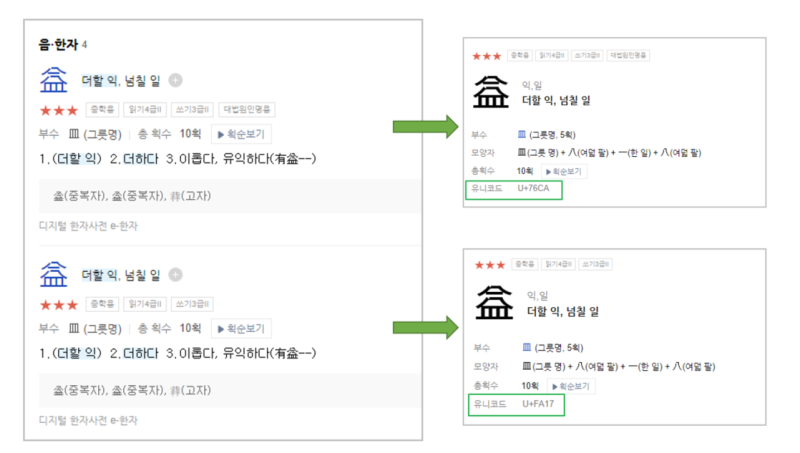Click the plus icon beside the second 더할 익 entry

(176, 275)
